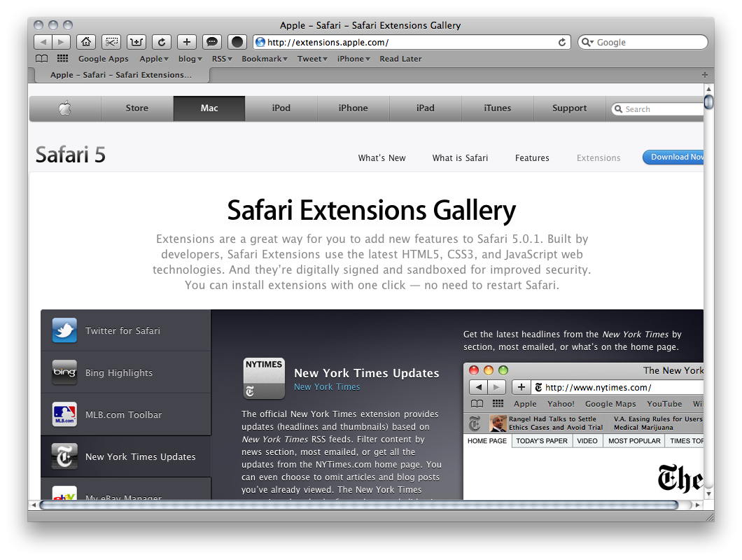
Task: Open the iTunes navigation tab
Action: tap(497, 108)
